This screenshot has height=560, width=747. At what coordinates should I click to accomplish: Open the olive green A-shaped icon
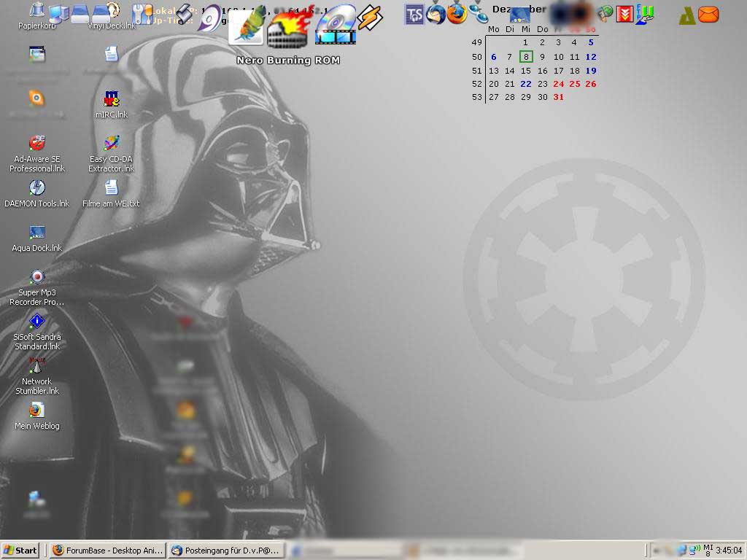click(x=687, y=15)
